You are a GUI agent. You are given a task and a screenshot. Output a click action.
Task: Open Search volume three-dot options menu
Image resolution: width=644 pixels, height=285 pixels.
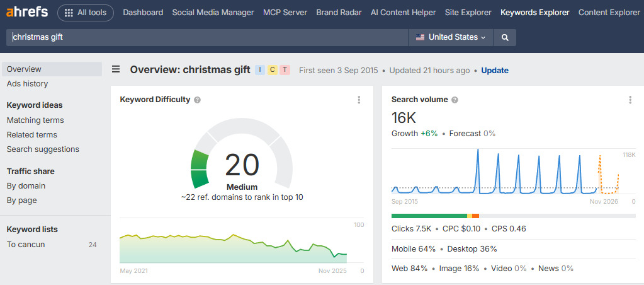[x=630, y=100]
